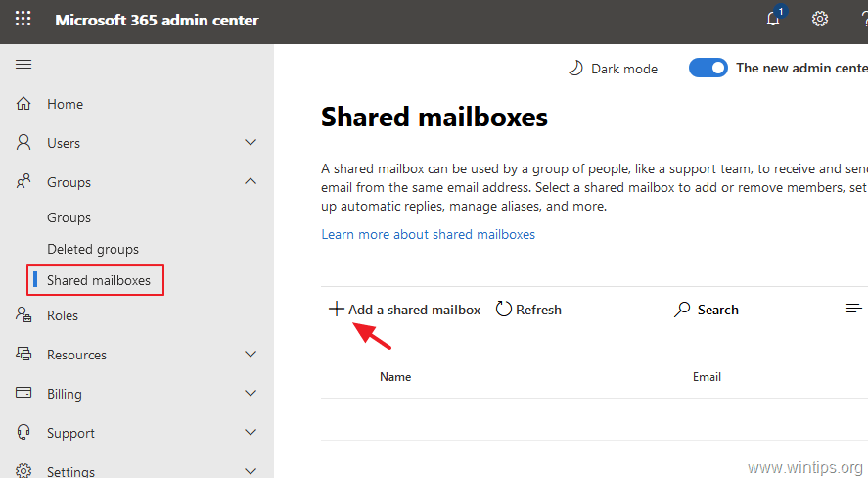Click the Refresh circular arrow icon
Viewport: 868px width, 478px height.
503,309
